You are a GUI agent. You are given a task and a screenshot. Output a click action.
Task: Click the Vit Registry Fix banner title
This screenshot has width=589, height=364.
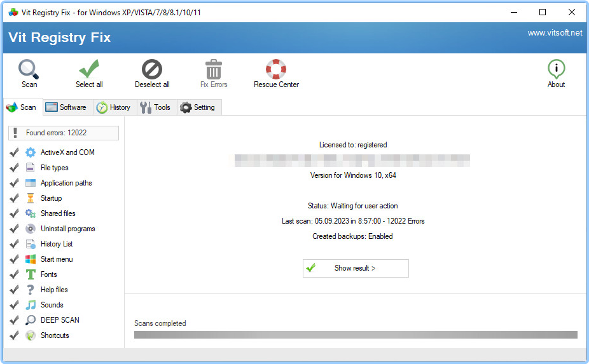[x=59, y=37]
